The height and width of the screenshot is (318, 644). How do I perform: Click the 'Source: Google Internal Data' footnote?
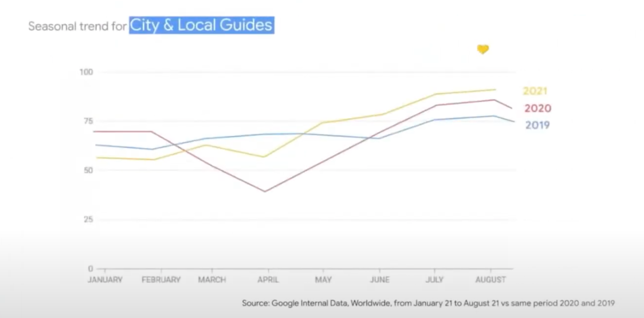[428, 303]
